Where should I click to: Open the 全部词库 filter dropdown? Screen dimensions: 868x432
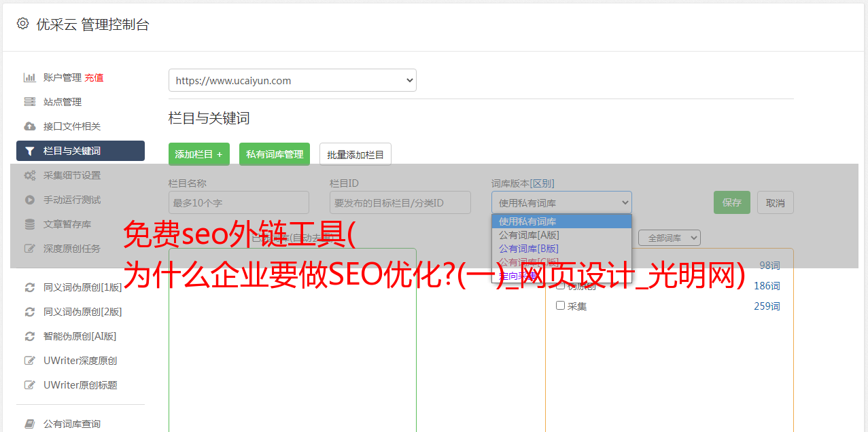(670, 238)
